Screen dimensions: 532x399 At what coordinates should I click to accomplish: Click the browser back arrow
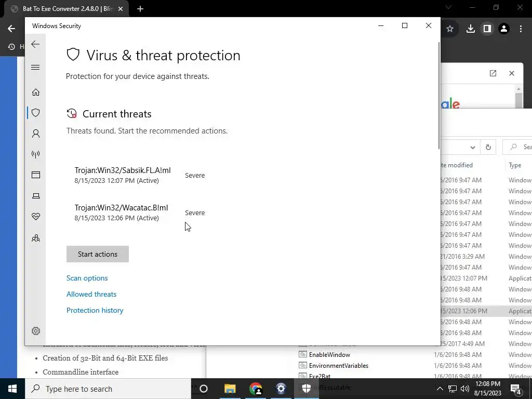pos(11,29)
